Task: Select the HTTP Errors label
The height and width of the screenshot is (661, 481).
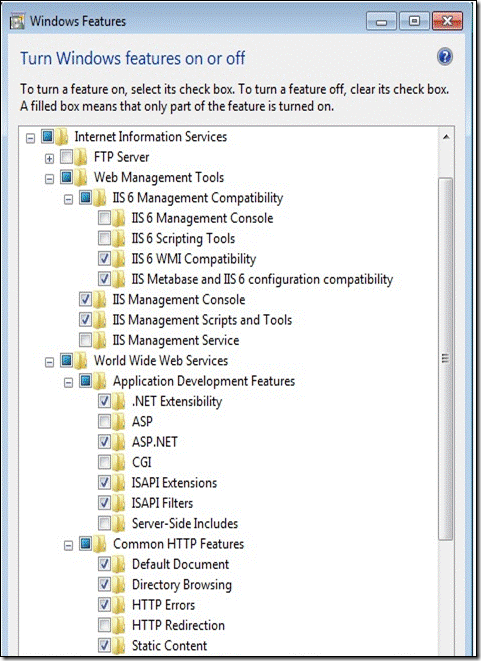Action: pyautogui.click(x=163, y=605)
